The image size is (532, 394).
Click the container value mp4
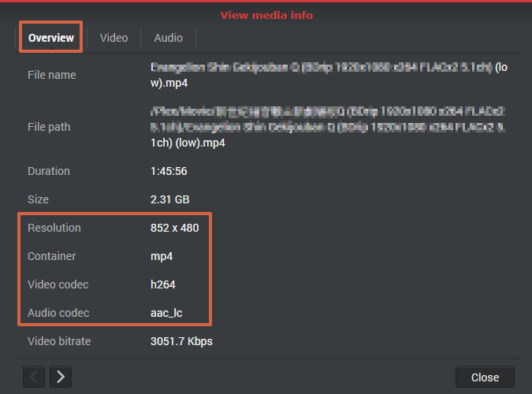click(162, 256)
